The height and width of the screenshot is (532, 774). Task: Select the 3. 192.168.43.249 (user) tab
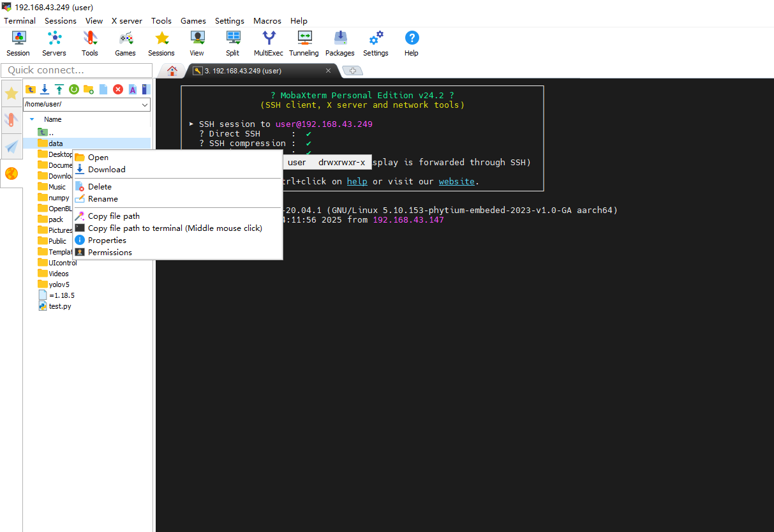[x=262, y=71]
